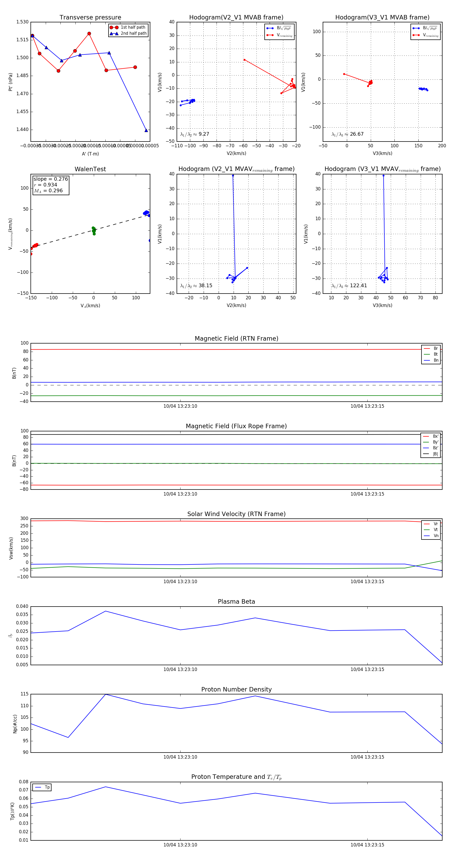Image resolution: width=473 pixels, height=868 pixels.
Task: Select the highest red circle in Transverse pressure plot
Action: [x=89, y=34]
